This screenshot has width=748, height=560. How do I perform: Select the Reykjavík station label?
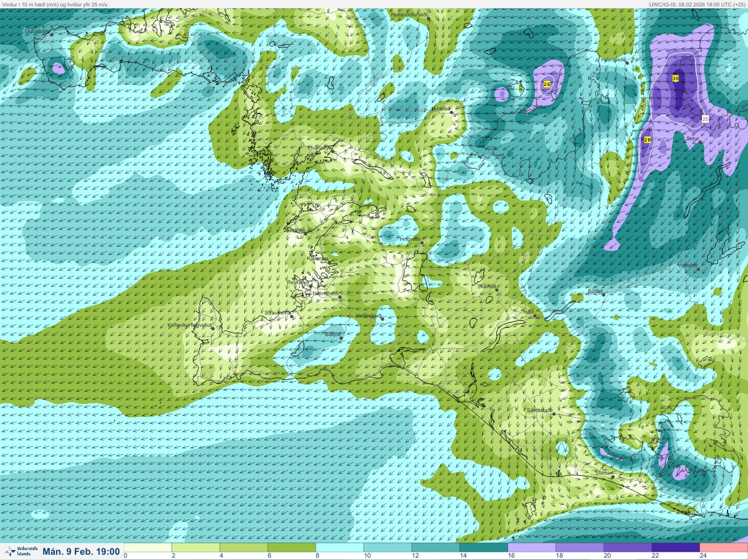click(297, 282)
